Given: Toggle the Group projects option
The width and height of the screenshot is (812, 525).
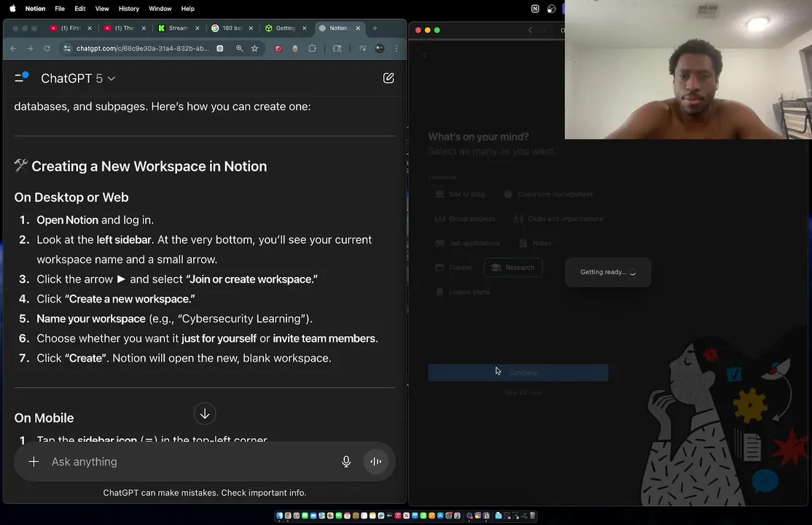Looking at the screenshot, I should tap(465, 219).
